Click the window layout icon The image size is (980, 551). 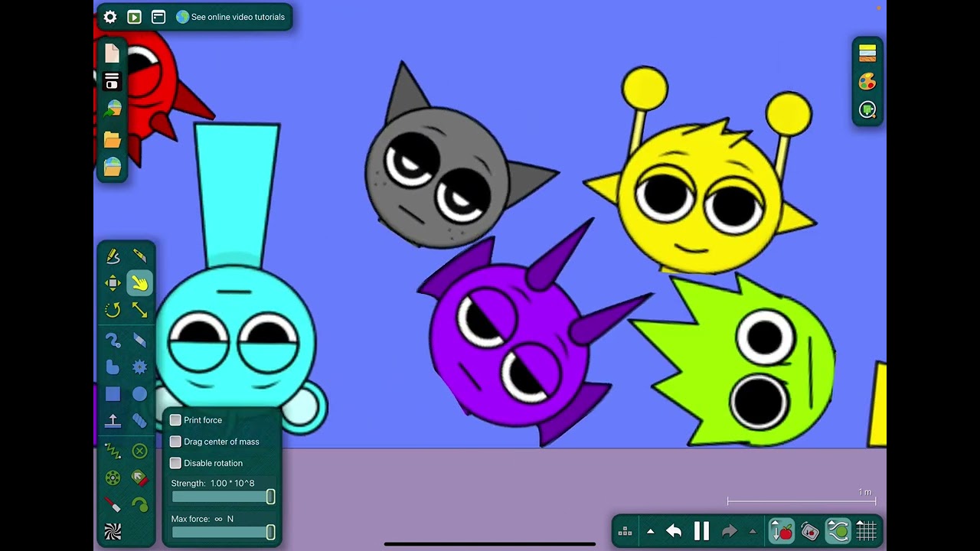(x=158, y=17)
